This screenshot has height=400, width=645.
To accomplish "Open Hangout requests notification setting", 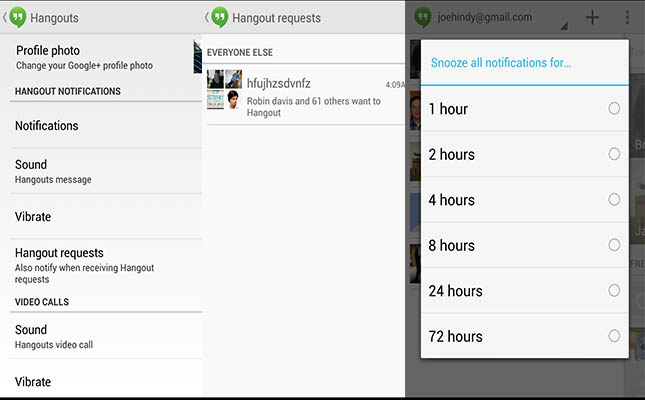I will pyautogui.click(x=106, y=265).
